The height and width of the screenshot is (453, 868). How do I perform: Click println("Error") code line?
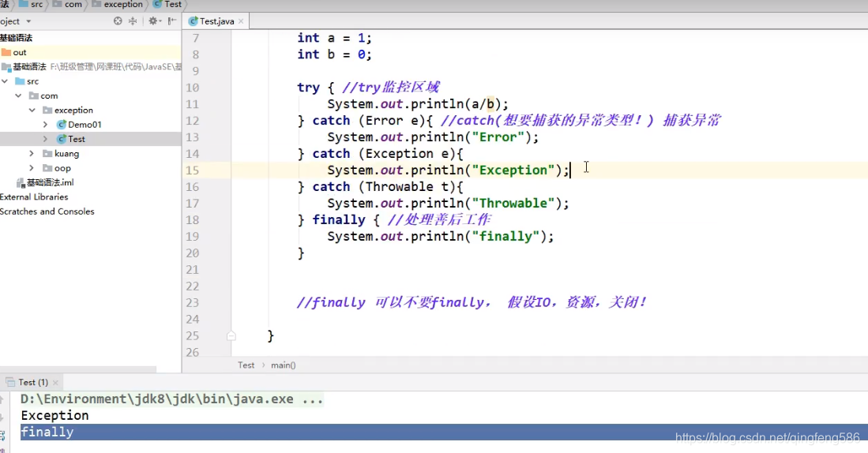click(432, 137)
